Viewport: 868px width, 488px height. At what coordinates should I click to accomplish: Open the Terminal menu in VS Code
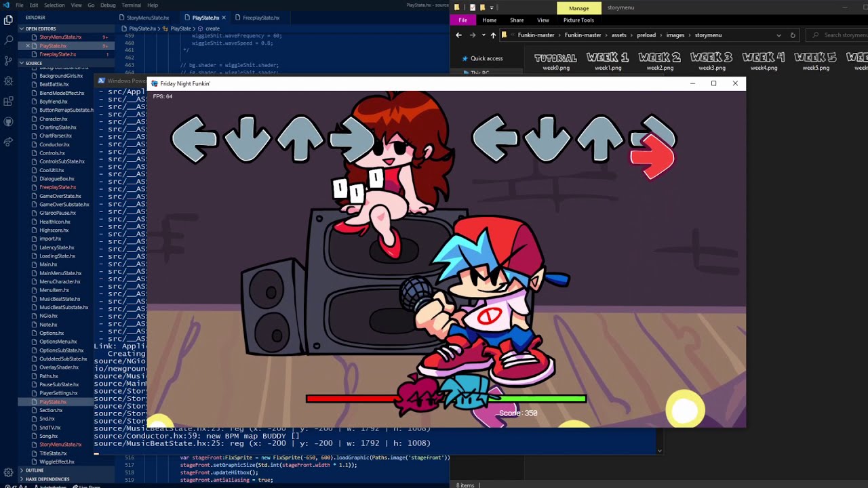[x=132, y=5]
